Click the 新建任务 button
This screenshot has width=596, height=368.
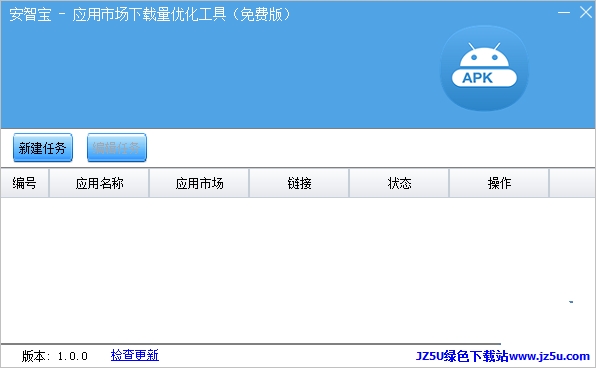43,148
